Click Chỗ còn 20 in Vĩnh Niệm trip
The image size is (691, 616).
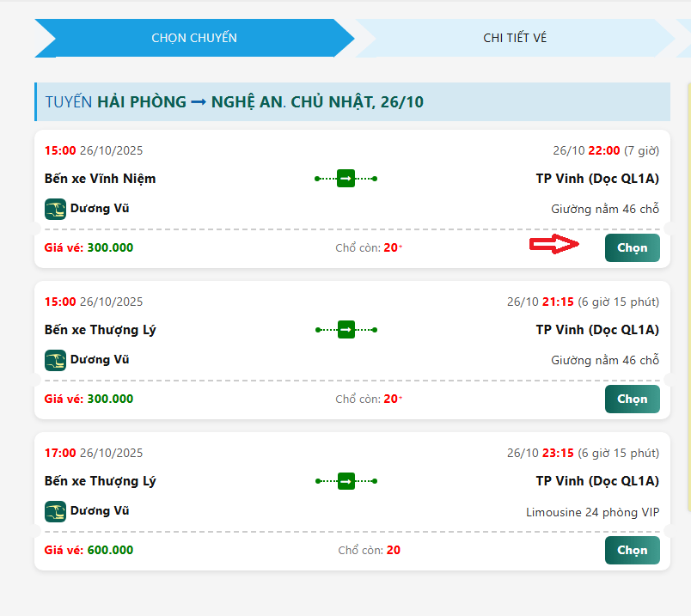(x=369, y=247)
